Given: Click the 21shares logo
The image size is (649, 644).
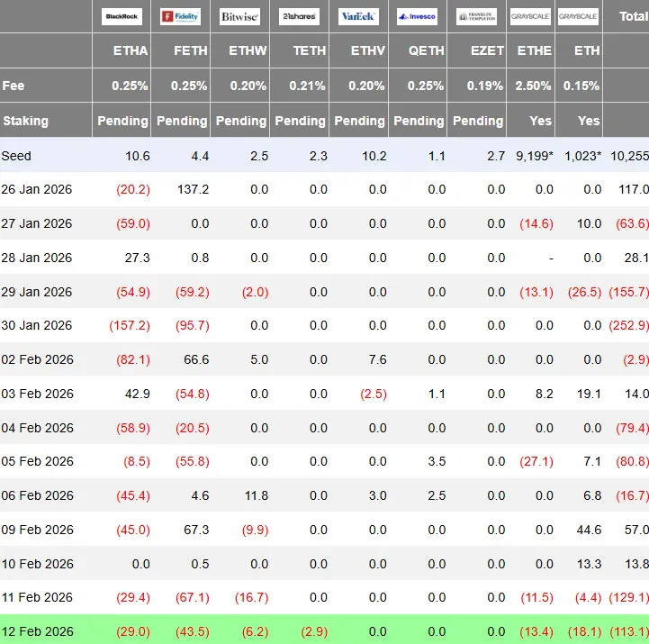Looking at the screenshot, I should [x=299, y=16].
